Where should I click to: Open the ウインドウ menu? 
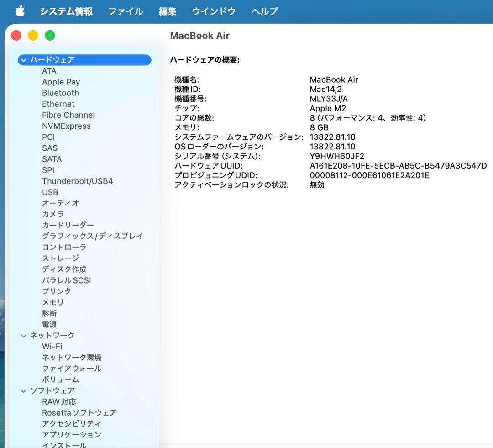[x=214, y=11]
